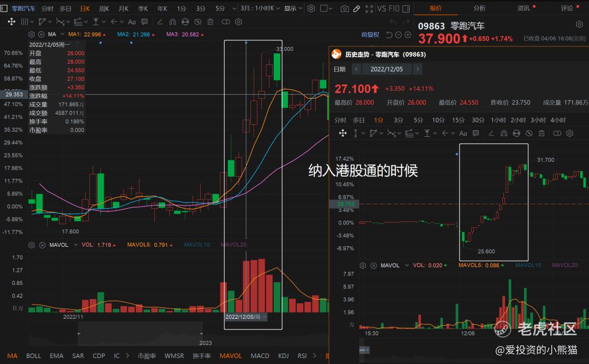Go to next date in history popup
The image size is (589, 364).
coord(417,69)
